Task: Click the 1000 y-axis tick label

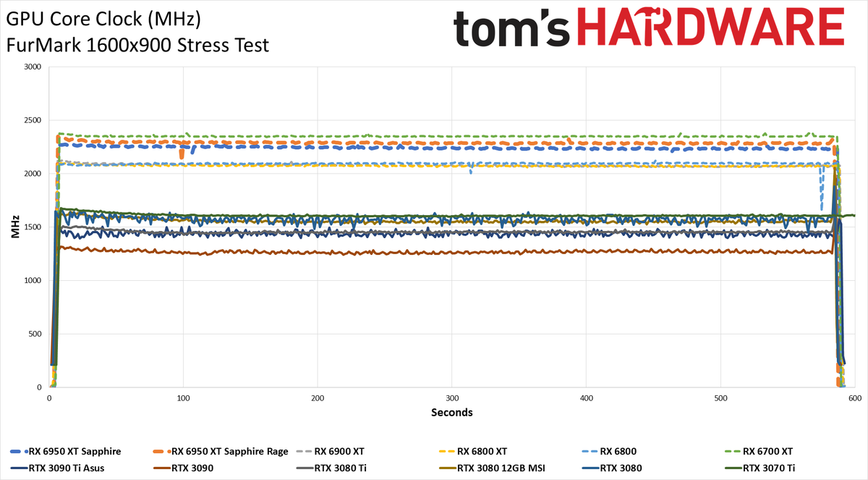Action: pos(34,281)
